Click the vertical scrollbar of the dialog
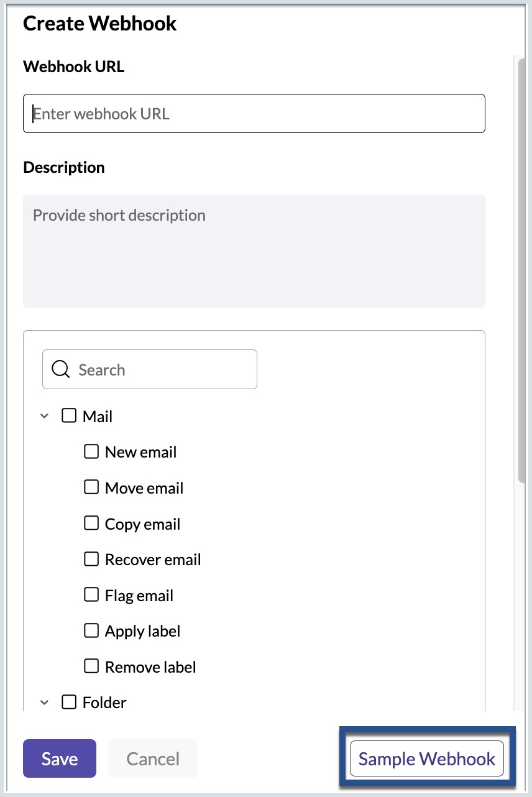Image resolution: width=532 pixels, height=797 pixels. tap(521, 267)
